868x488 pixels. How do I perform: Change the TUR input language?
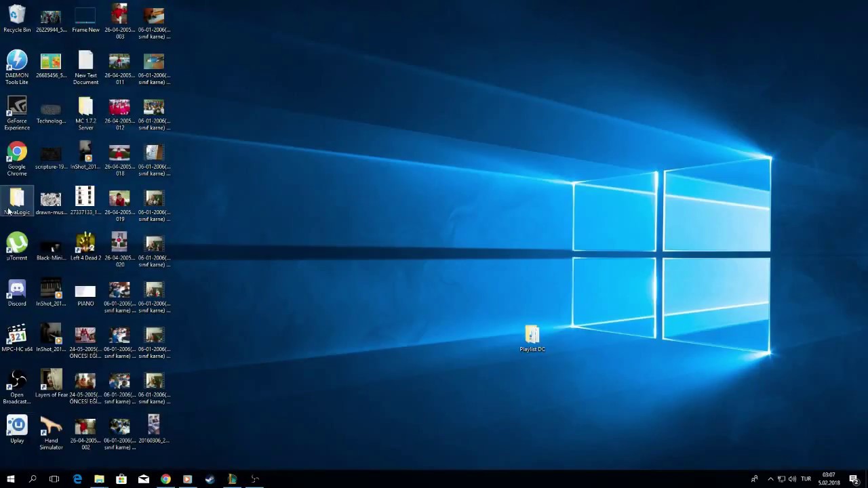(806, 479)
